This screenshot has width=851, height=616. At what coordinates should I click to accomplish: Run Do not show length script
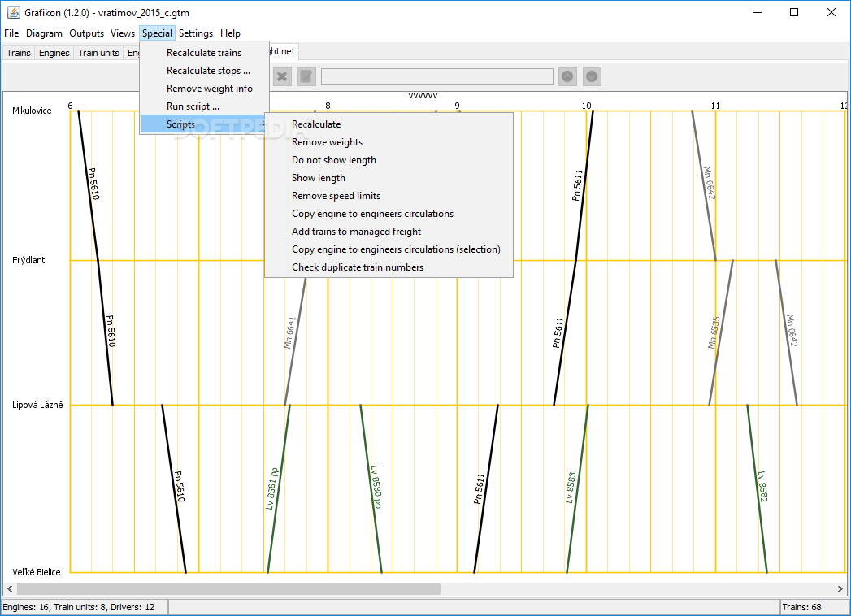pos(389,160)
